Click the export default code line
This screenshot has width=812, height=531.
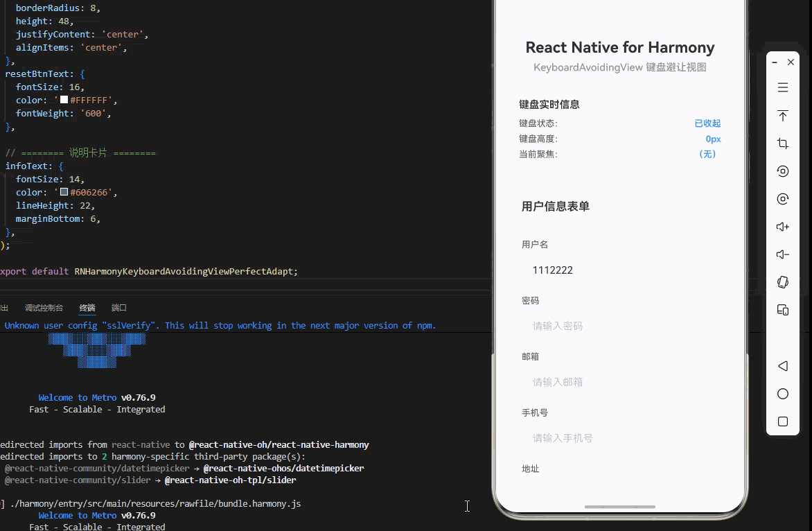[x=149, y=271]
